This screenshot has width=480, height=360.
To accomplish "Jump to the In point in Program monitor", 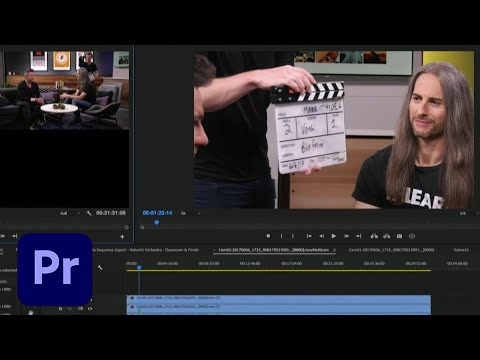I will (309, 236).
